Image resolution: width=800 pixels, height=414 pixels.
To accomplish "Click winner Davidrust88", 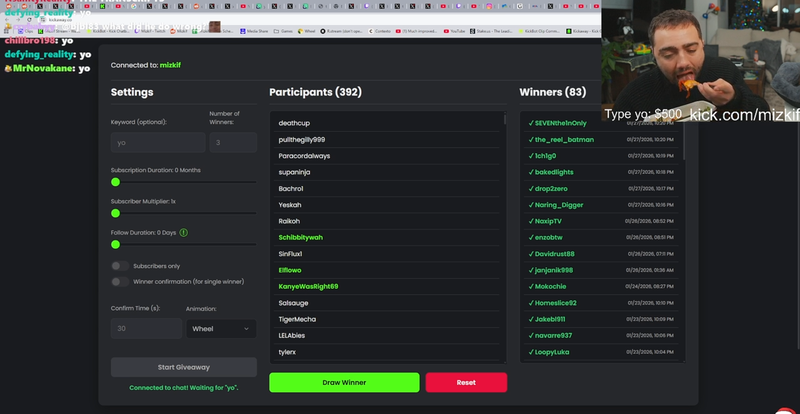I will pyautogui.click(x=555, y=254).
